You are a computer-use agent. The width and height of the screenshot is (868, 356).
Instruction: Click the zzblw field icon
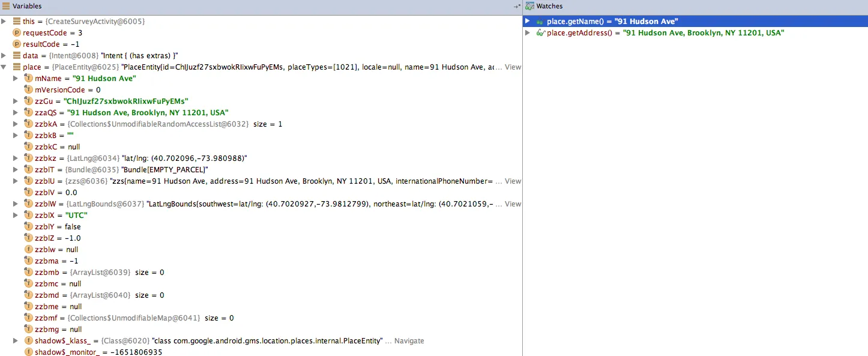tap(28, 249)
